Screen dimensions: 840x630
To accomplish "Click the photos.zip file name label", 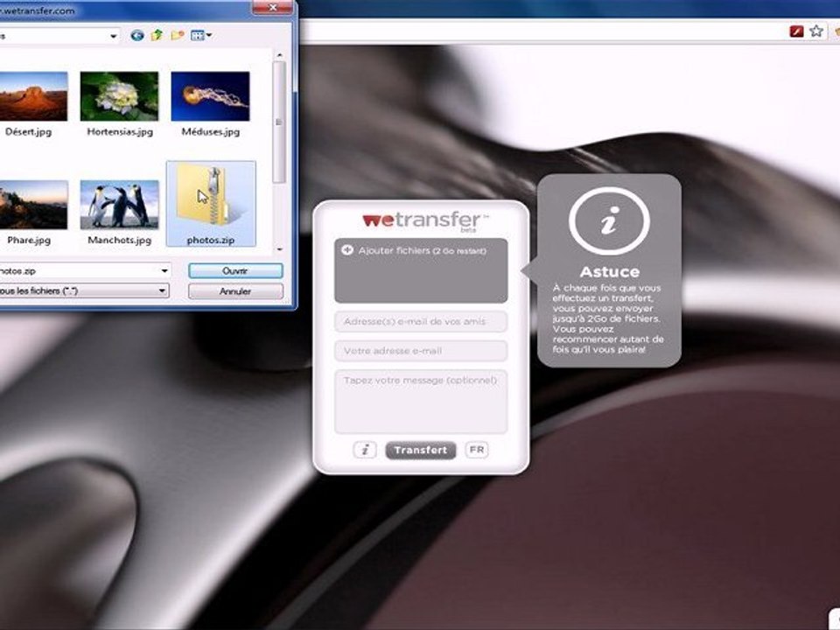I will pyautogui.click(x=211, y=240).
